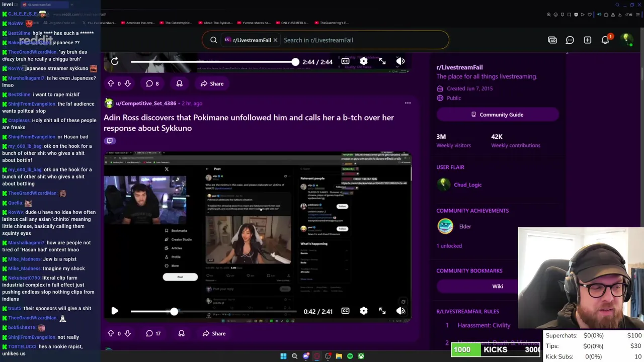The height and width of the screenshot is (362, 644).
Task: Open the user avatar menu
Action: click(x=626, y=40)
